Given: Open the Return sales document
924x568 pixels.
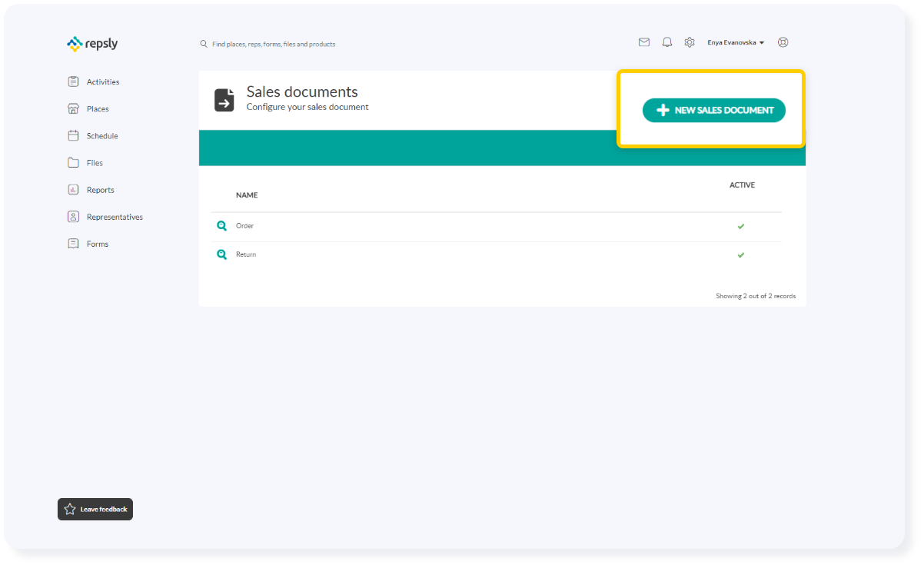Looking at the screenshot, I should pyautogui.click(x=246, y=254).
